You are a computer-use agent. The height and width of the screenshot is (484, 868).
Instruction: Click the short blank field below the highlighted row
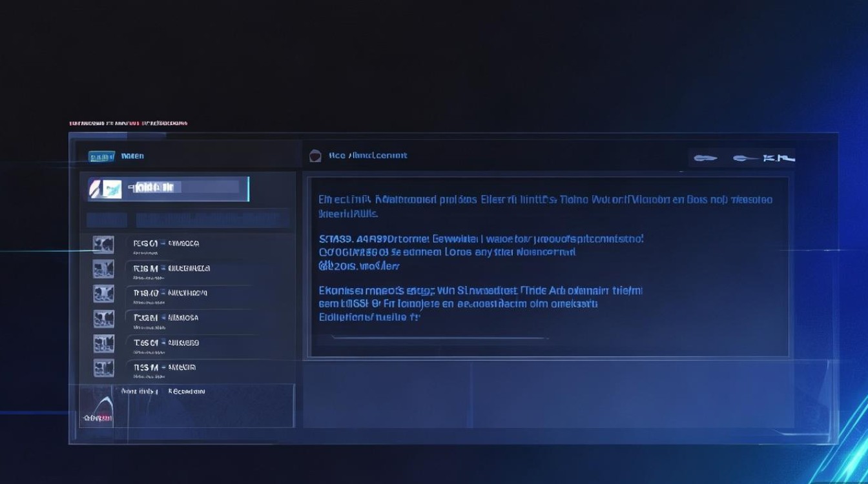click(x=107, y=219)
